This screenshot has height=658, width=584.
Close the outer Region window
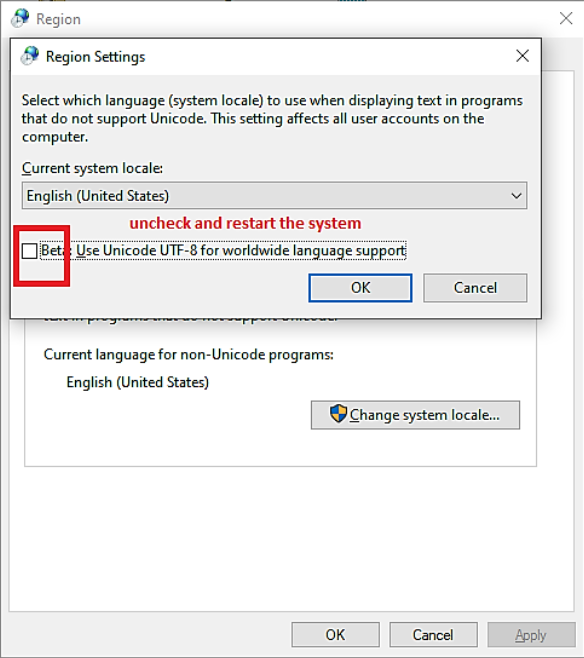pos(566,18)
